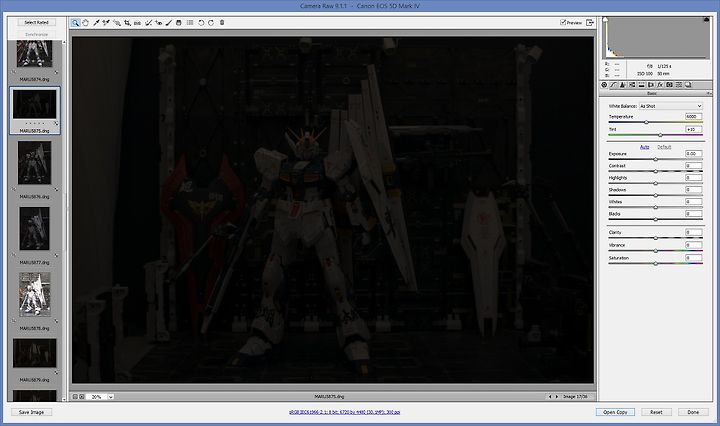Open the Presets panel tab
This screenshot has width=720, height=426.
pos(679,85)
